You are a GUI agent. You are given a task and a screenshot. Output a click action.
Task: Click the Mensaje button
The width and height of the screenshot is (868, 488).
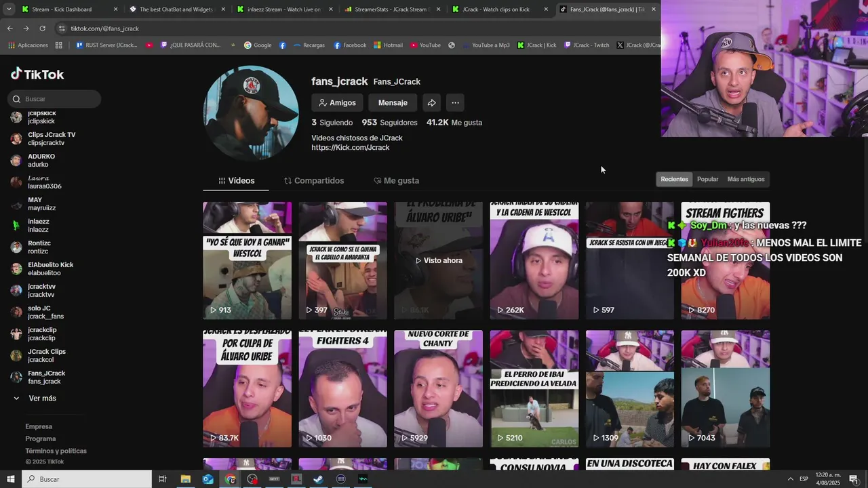click(x=393, y=103)
